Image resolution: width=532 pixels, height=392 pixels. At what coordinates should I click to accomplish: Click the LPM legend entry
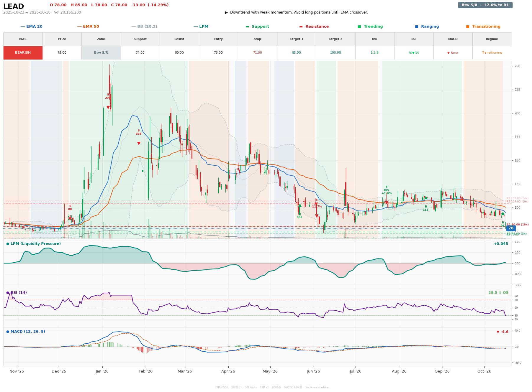coord(201,27)
